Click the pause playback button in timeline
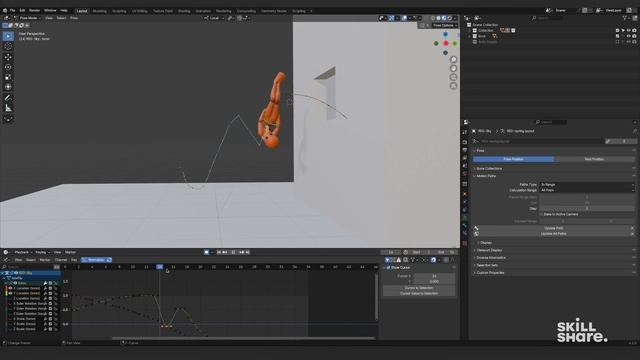The image size is (640, 360). click(233, 252)
